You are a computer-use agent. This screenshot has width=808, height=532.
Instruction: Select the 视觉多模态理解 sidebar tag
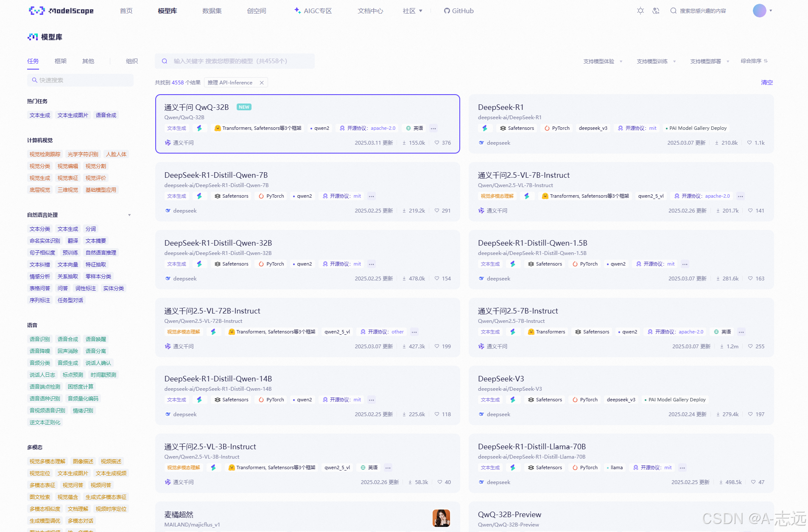click(x=48, y=462)
